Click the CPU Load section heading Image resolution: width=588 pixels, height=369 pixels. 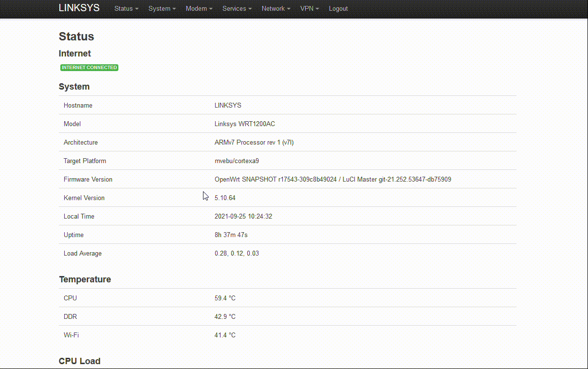(79, 361)
